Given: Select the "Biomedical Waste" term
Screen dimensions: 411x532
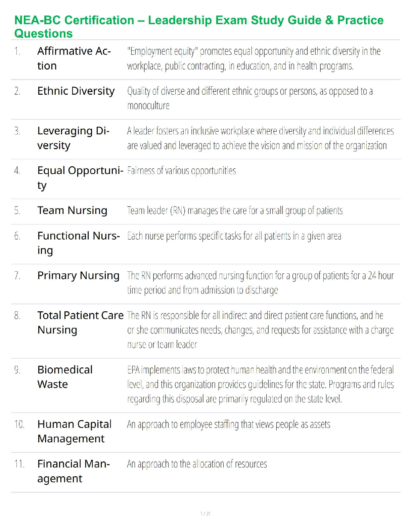Looking at the screenshot, I should (65, 377).
